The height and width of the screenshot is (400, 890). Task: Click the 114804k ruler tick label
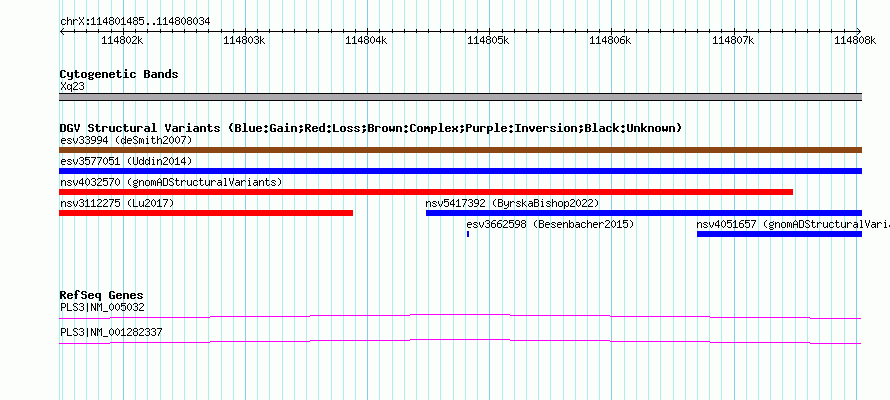pyautogui.click(x=367, y=40)
